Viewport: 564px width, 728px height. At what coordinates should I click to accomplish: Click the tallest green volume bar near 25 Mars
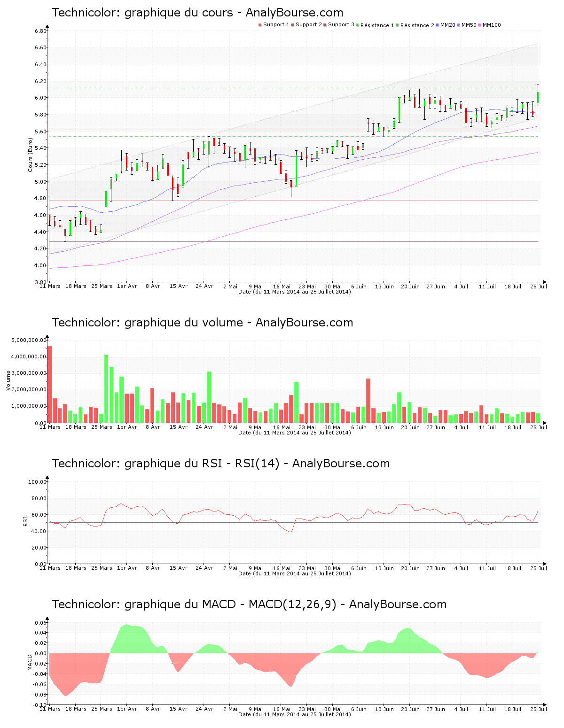[106, 388]
